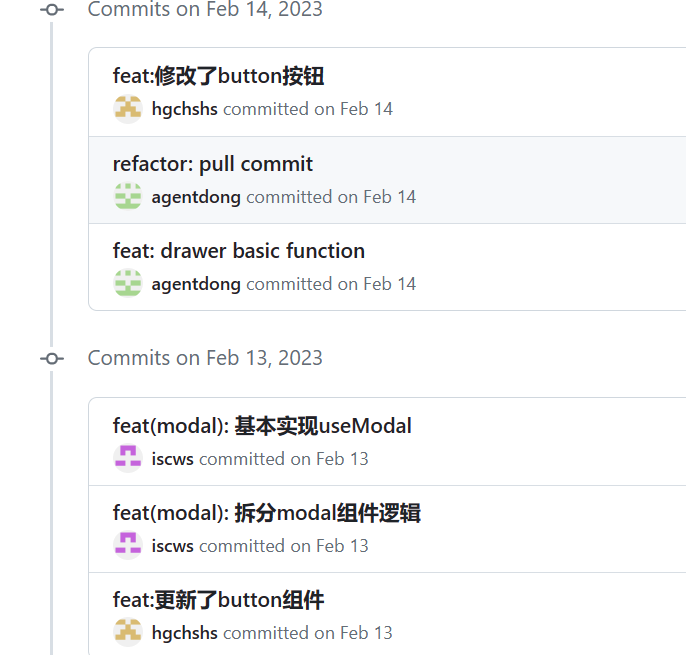This screenshot has height=655, width=686.
Task: Visit hgchshs username link on Feb 14 commit
Action: (x=184, y=109)
